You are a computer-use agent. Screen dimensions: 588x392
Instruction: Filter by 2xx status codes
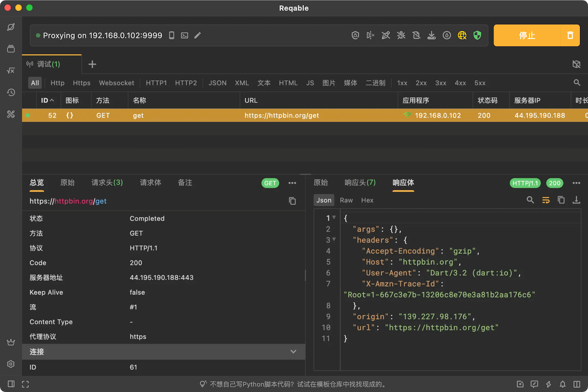coord(421,83)
